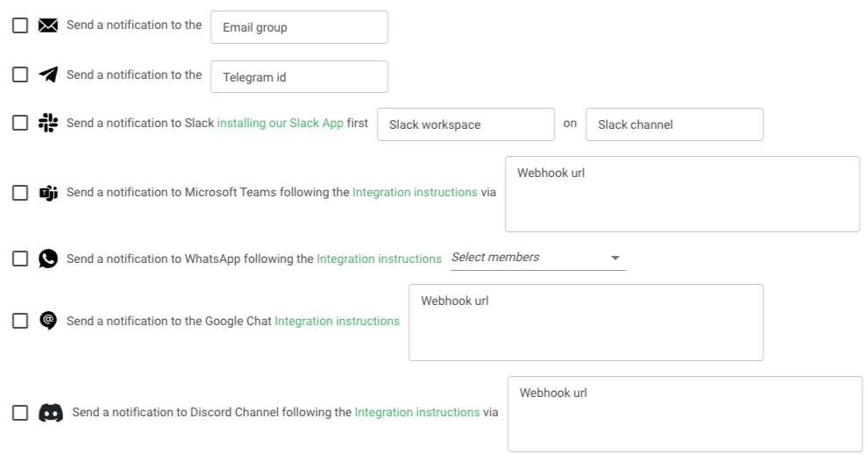Tick the Telegram notification checkbox

tap(20, 74)
